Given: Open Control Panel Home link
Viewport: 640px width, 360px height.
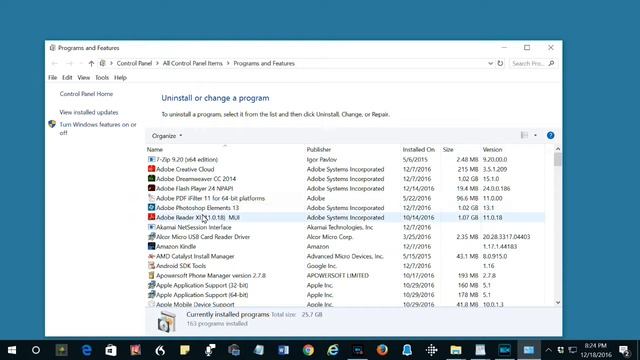Looking at the screenshot, I should pos(86,94).
